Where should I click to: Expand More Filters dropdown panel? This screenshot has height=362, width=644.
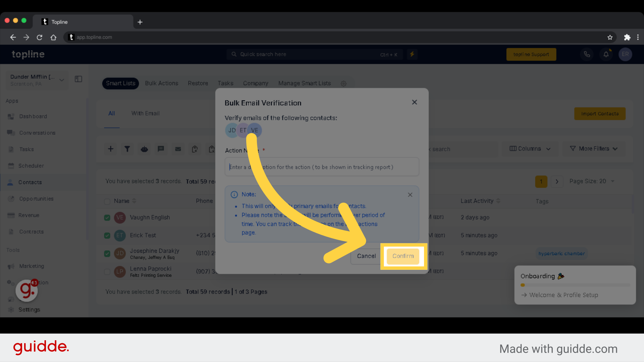click(594, 148)
